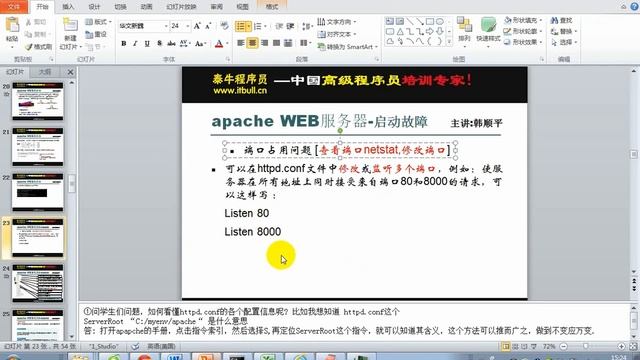
Task: Open the 审阅 (Review) ribbon tab
Action: click(216, 7)
